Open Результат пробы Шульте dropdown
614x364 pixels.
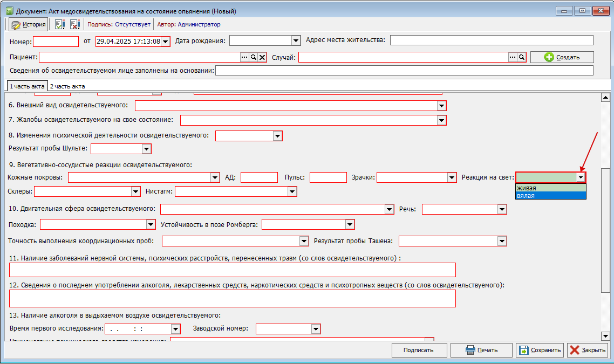tap(146, 149)
